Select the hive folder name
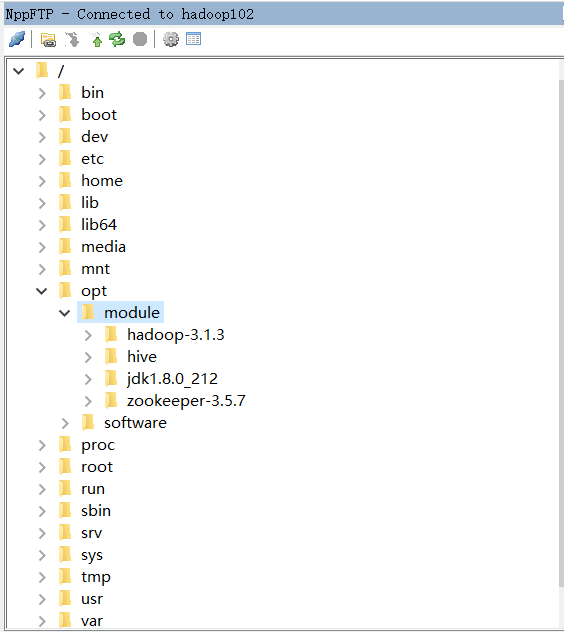The image size is (564, 632). pos(142,357)
